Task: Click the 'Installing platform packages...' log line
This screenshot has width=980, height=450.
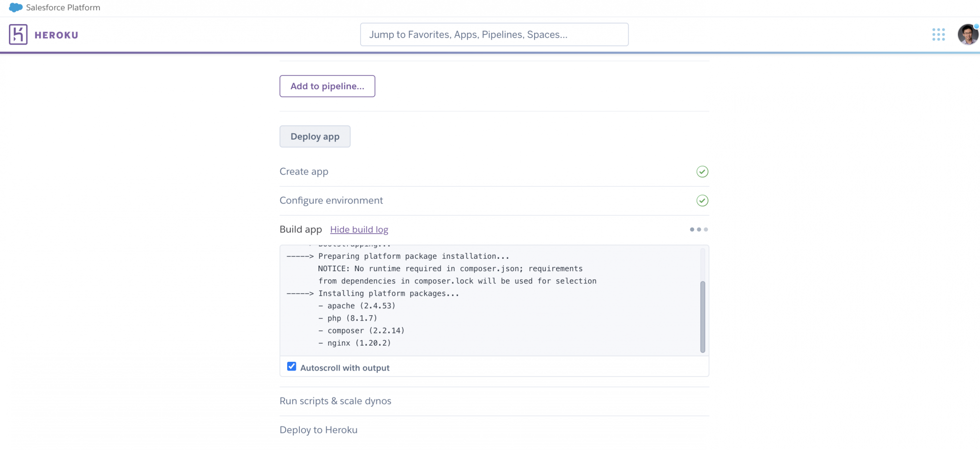Action: tap(373, 294)
